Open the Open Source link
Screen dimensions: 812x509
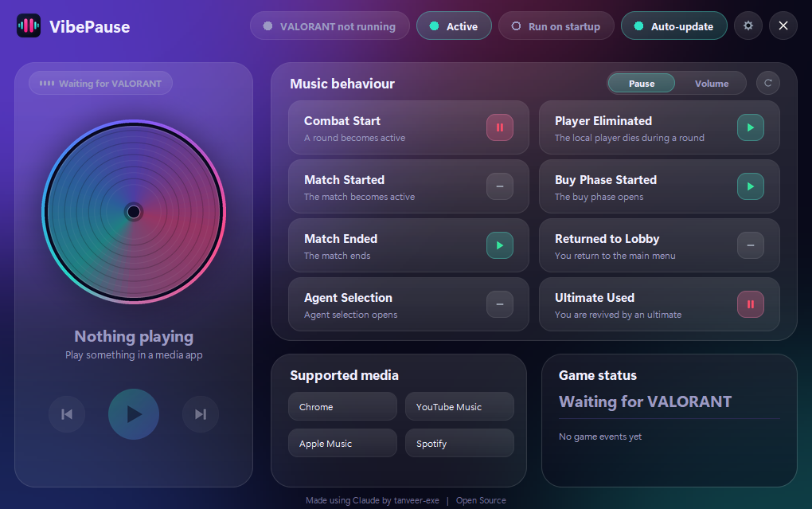[x=481, y=500]
